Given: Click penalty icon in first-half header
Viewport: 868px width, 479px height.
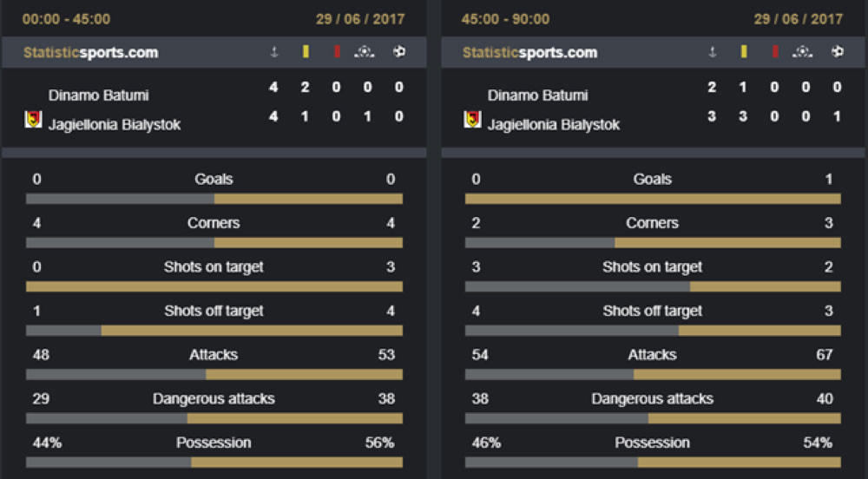Looking at the screenshot, I should 365,52.
